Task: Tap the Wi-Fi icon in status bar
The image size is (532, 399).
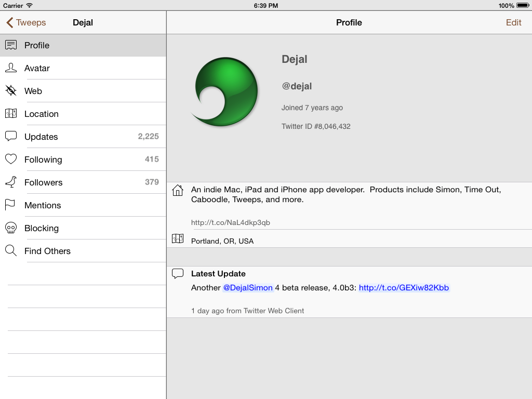Action: 30,5
